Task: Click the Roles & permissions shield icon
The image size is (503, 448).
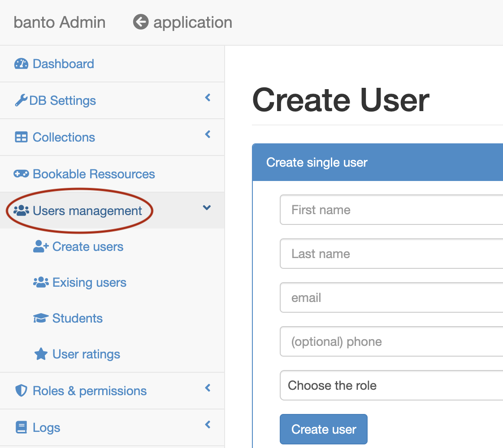Action: click(x=22, y=391)
